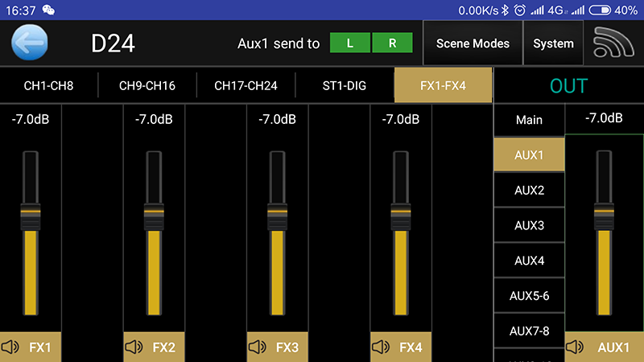This screenshot has height=362, width=644.
Task: Choose AUX5-6 from the output list
Action: [529, 295]
